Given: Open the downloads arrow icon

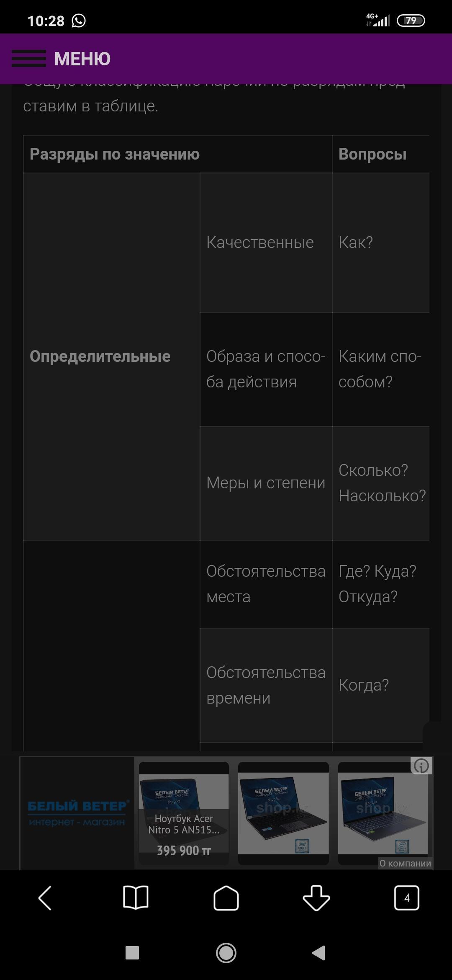Looking at the screenshot, I should click(x=316, y=897).
